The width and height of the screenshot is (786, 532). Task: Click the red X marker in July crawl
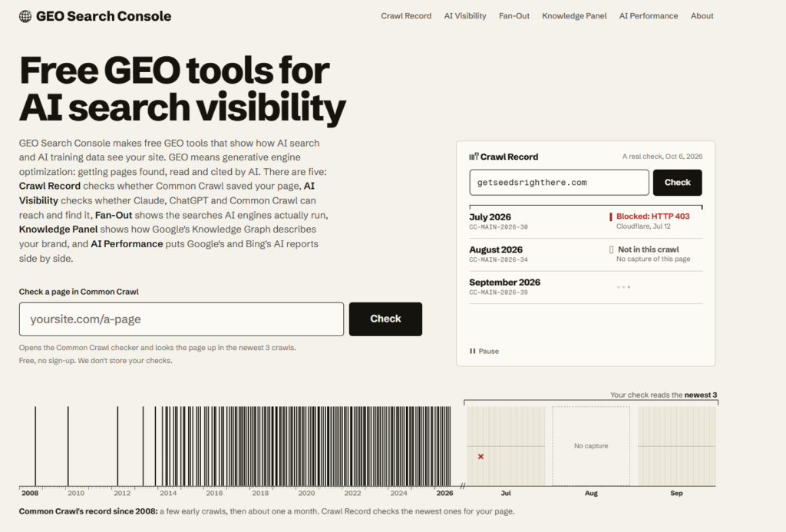coord(481,457)
